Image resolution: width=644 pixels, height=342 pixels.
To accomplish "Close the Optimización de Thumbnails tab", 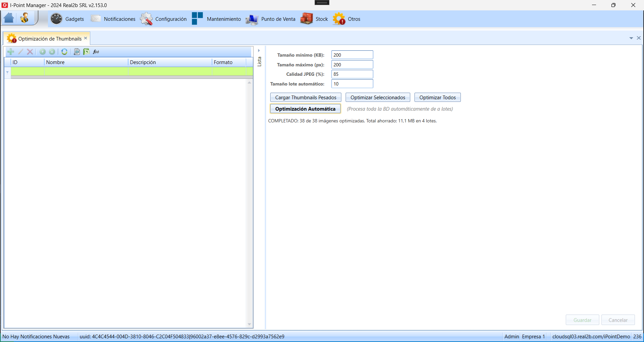I will coord(86,38).
